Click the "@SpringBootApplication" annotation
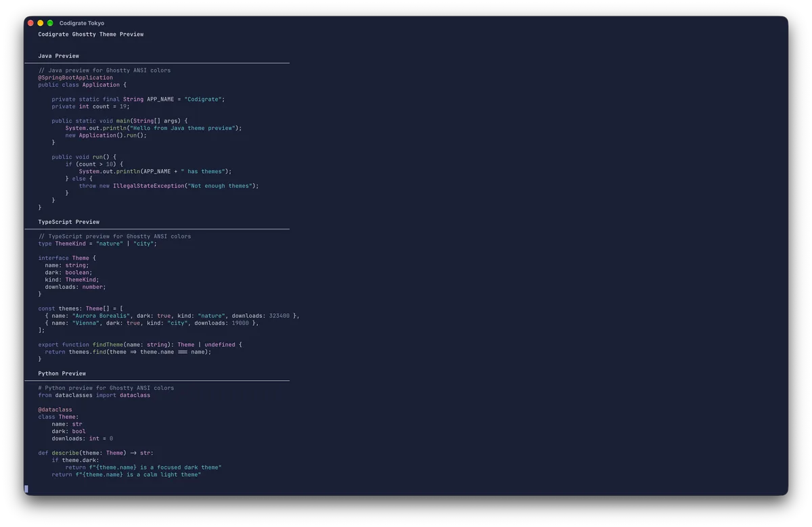The height and width of the screenshot is (527, 812). 76,78
